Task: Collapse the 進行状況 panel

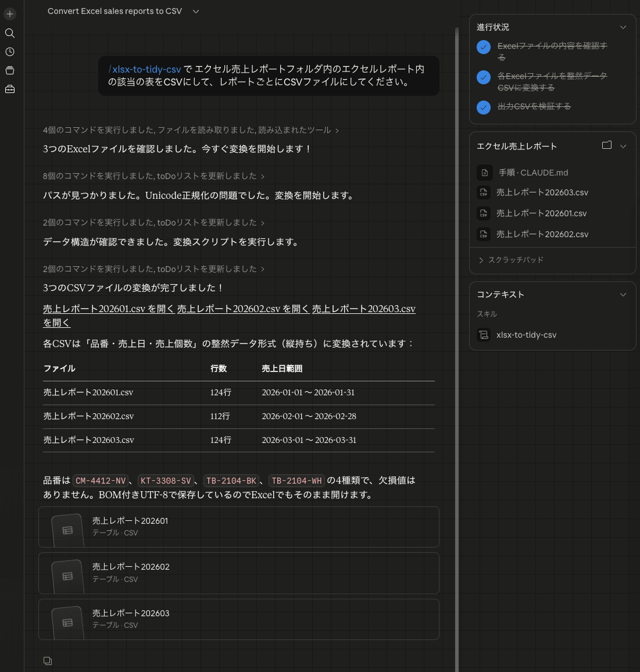Action: coord(623,27)
